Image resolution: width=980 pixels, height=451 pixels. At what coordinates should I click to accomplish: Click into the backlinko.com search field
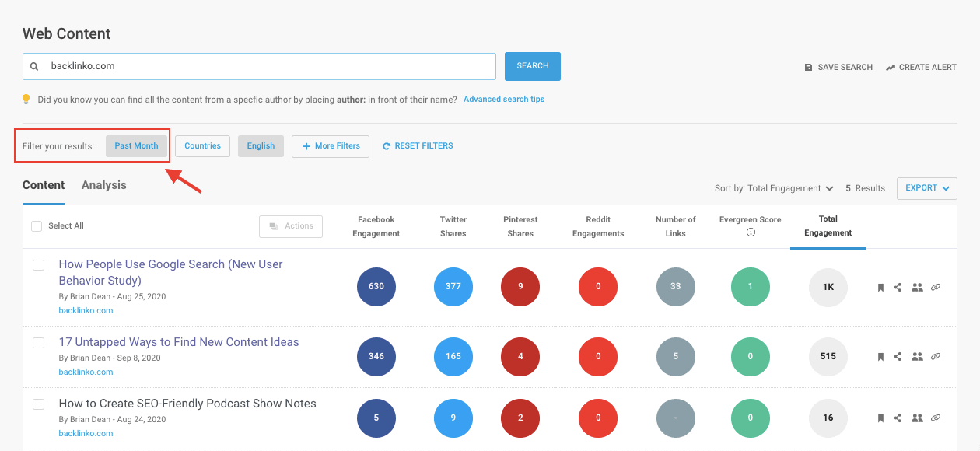tap(264, 66)
